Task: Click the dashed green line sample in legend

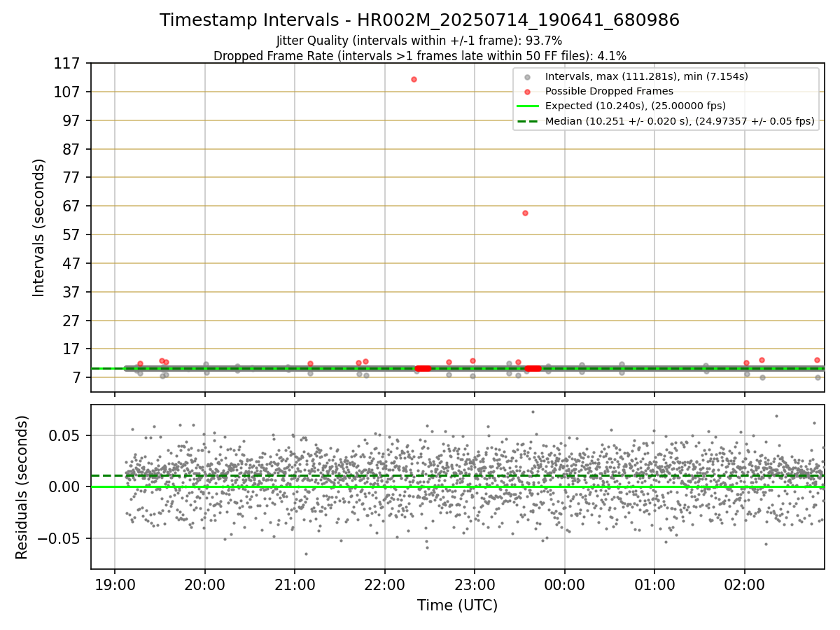Action: pos(528,121)
